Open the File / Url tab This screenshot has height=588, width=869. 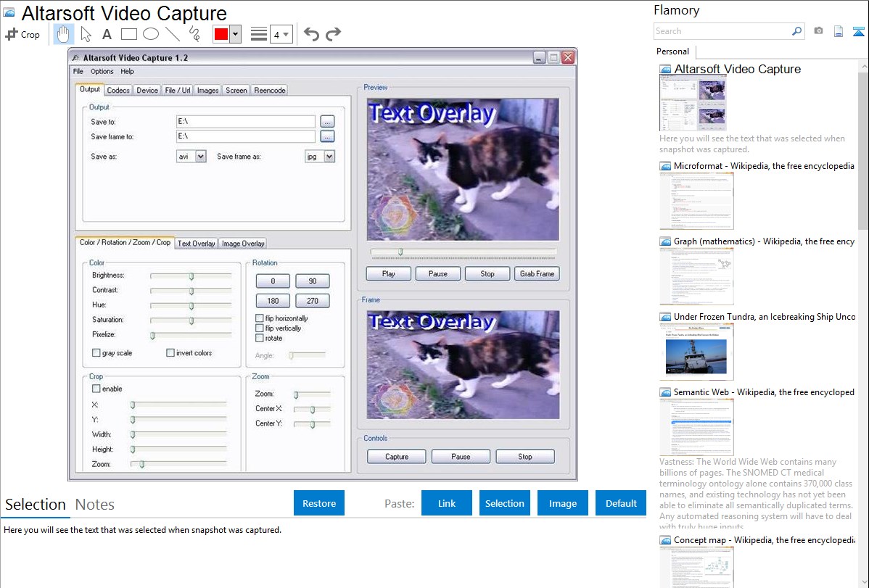coord(177,91)
